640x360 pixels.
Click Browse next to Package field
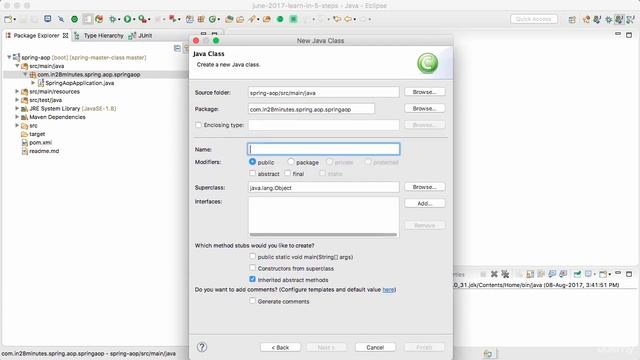tap(424, 109)
